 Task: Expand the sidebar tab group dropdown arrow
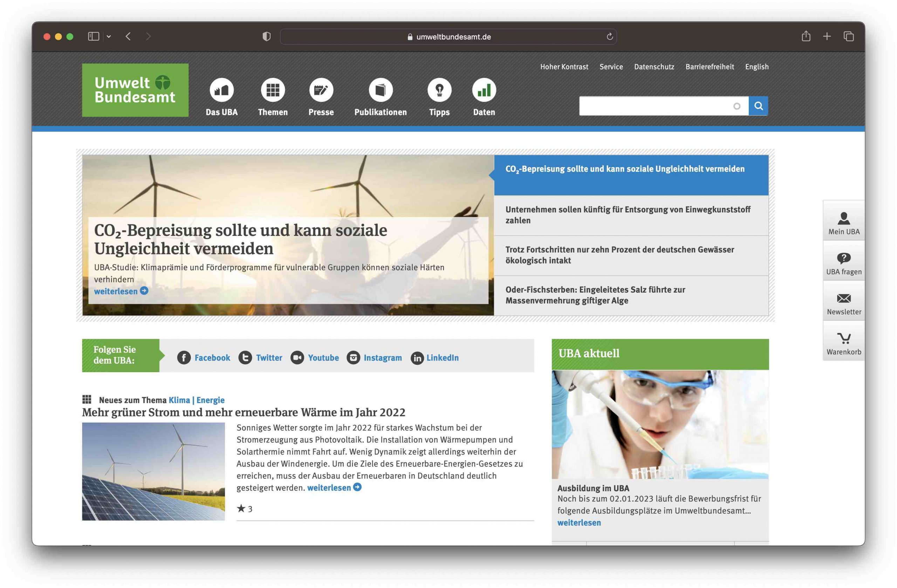(x=109, y=36)
